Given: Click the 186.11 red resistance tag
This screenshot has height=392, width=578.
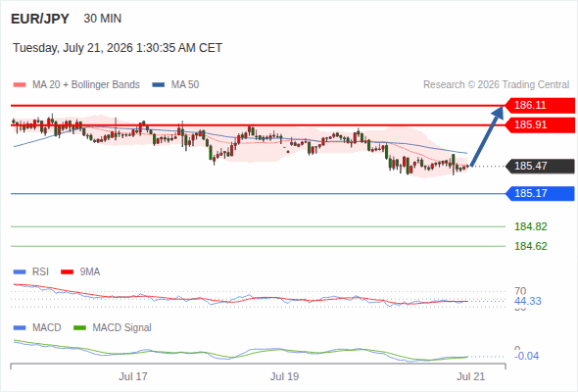Looking at the screenshot, I should click(x=540, y=106).
